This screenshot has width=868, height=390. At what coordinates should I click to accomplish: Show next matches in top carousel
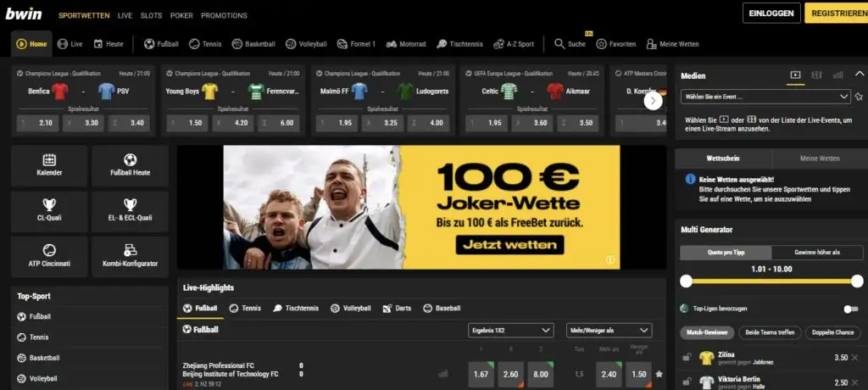654,100
